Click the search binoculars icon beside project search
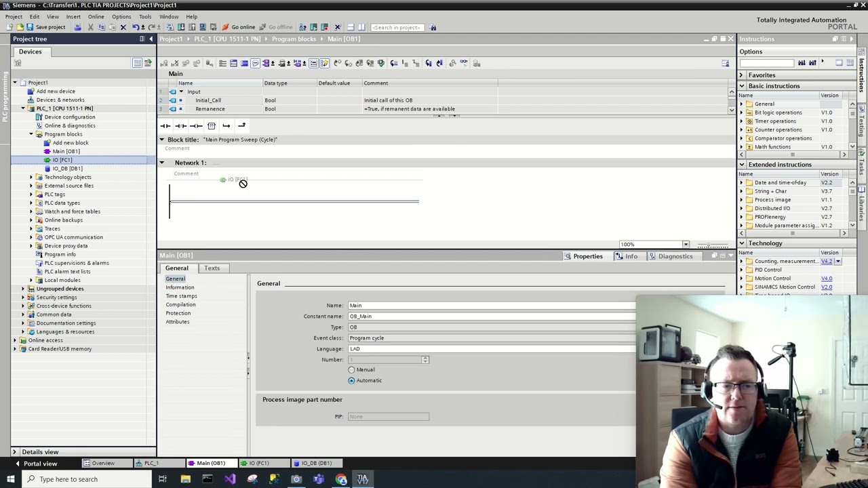The height and width of the screenshot is (488, 868). coord(433,27)
